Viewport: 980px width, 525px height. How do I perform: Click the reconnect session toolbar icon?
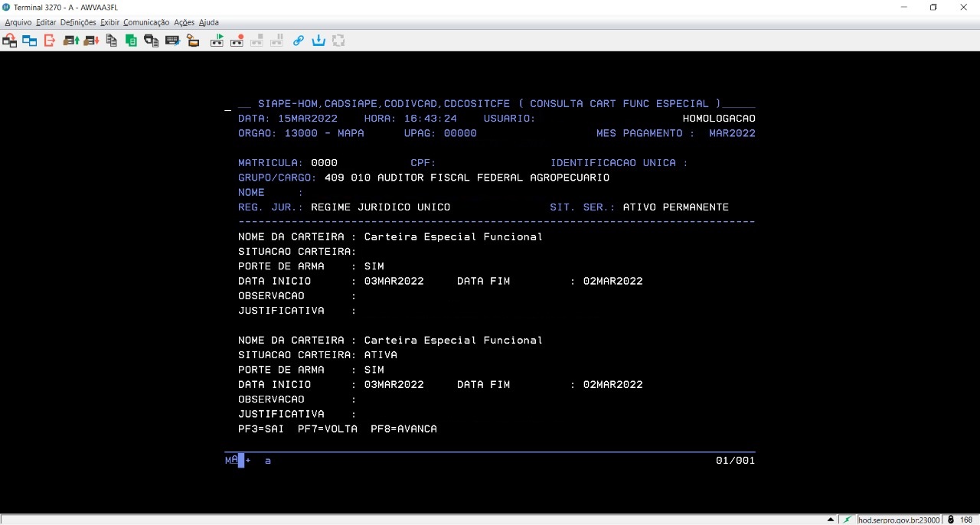pyautogui.click(x=10, y=41)
